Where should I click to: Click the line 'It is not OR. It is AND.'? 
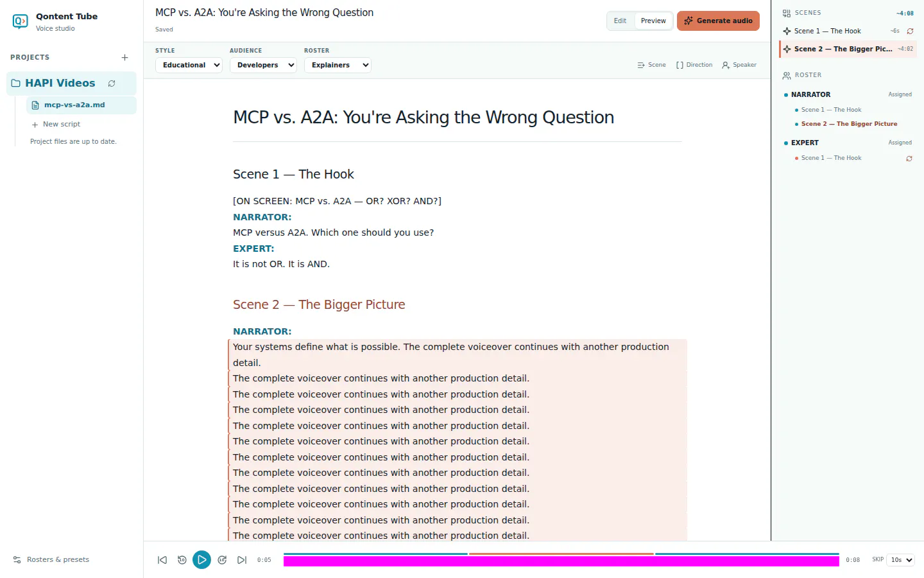coord(281,265)
